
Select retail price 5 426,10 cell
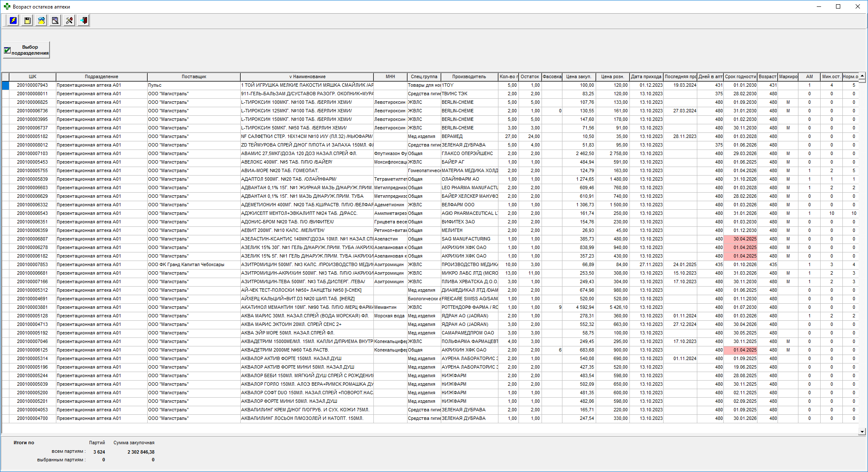613,308
